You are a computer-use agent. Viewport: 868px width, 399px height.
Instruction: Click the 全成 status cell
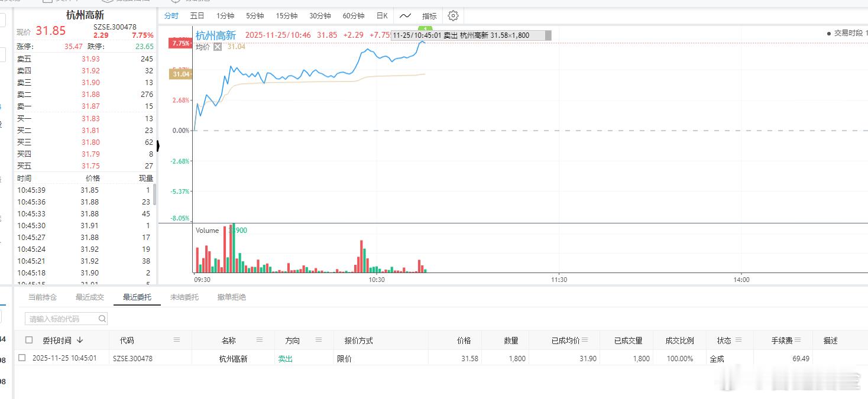pyautogui.click(x=717, y=358)
